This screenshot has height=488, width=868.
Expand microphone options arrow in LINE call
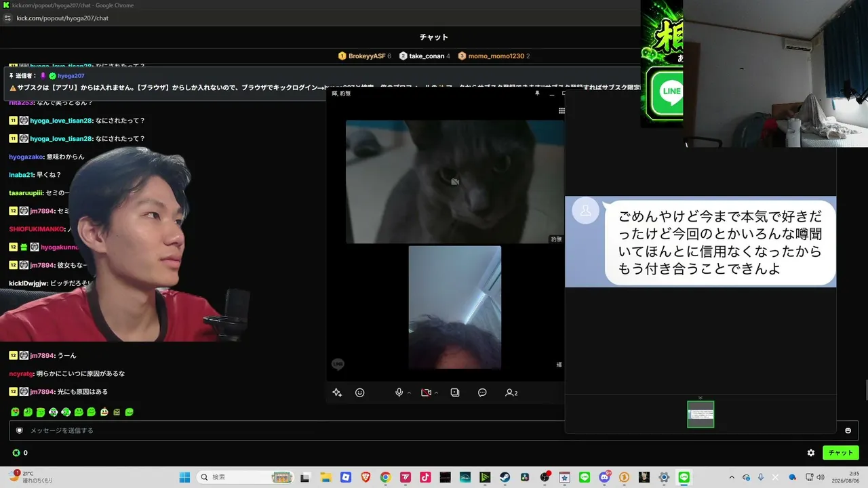point(409,393)
